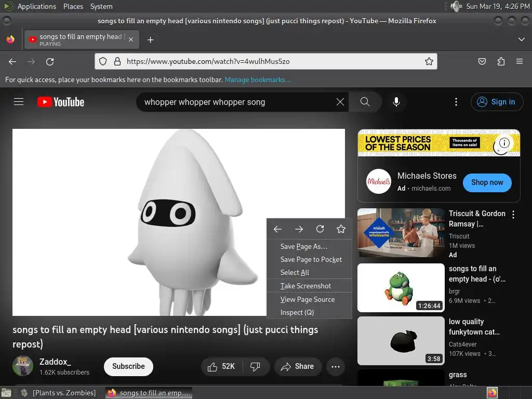Screen dimensions: 532x399
Task: Open the Places menu in top panel
Action: [73, 6]
